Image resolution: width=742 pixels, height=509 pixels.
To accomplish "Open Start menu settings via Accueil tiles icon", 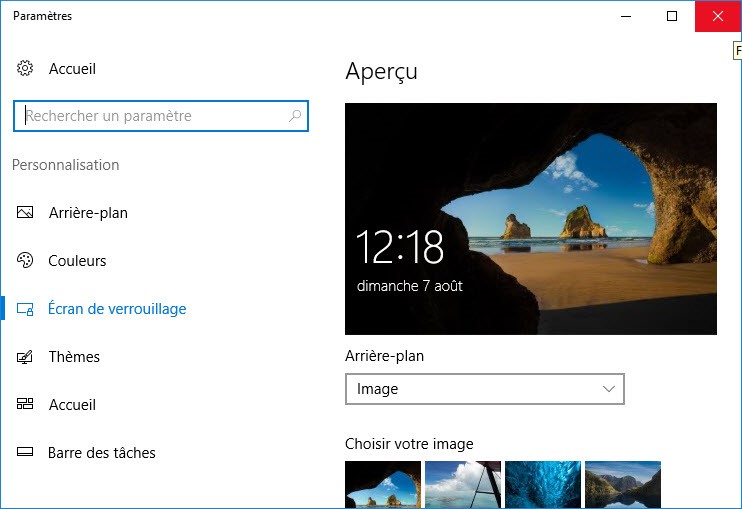I will point(25,405).
